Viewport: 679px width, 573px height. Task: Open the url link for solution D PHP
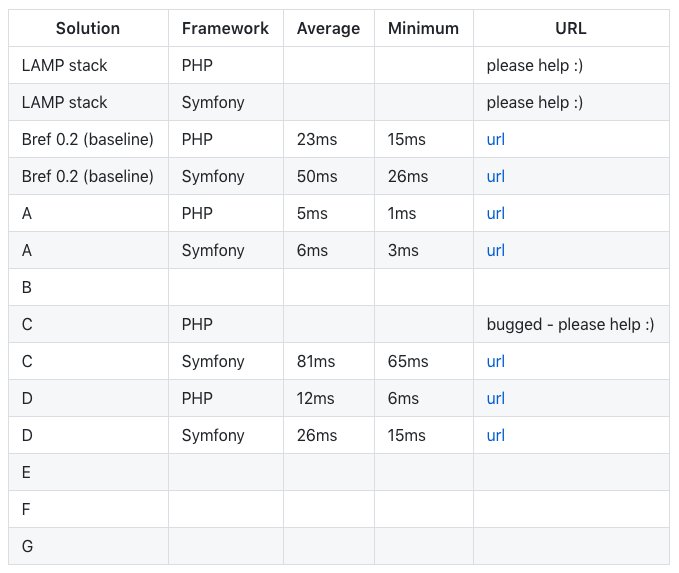click(495, 398)
